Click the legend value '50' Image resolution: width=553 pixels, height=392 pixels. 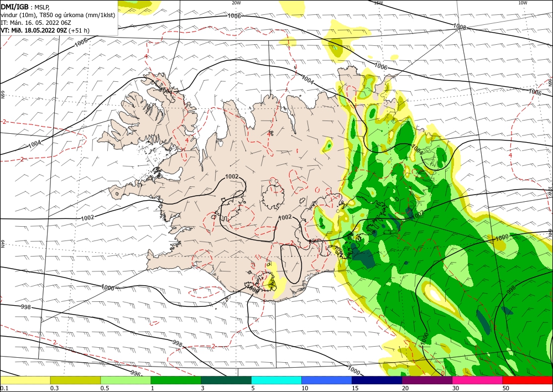[506, 388]
